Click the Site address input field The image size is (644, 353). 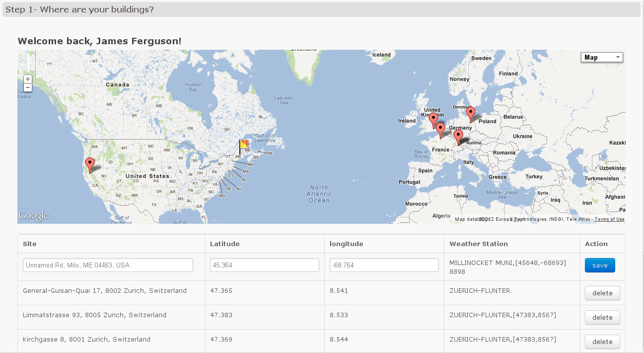pyautogui.click(x=108, y=265)
